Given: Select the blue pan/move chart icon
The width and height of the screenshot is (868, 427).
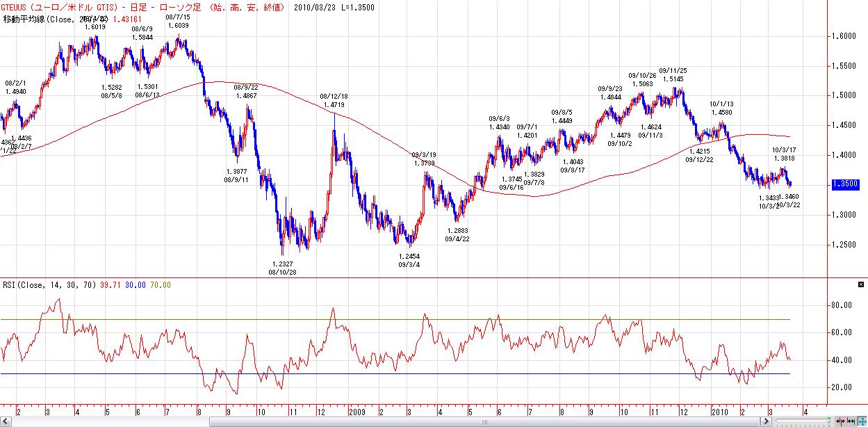Looking at the screenshot, I should coord(862,421).
